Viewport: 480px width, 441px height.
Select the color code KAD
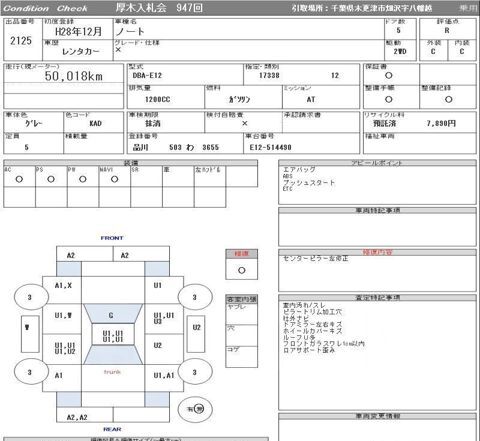point(95,124)
